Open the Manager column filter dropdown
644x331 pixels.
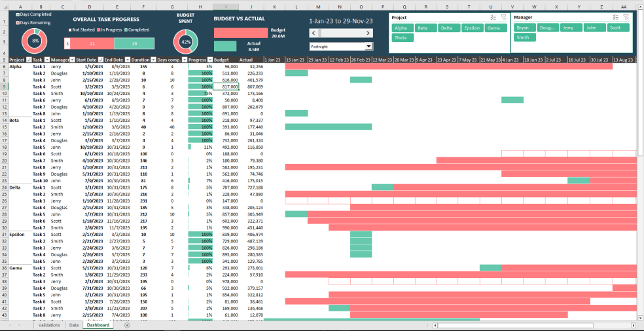[x=71, y=60]
